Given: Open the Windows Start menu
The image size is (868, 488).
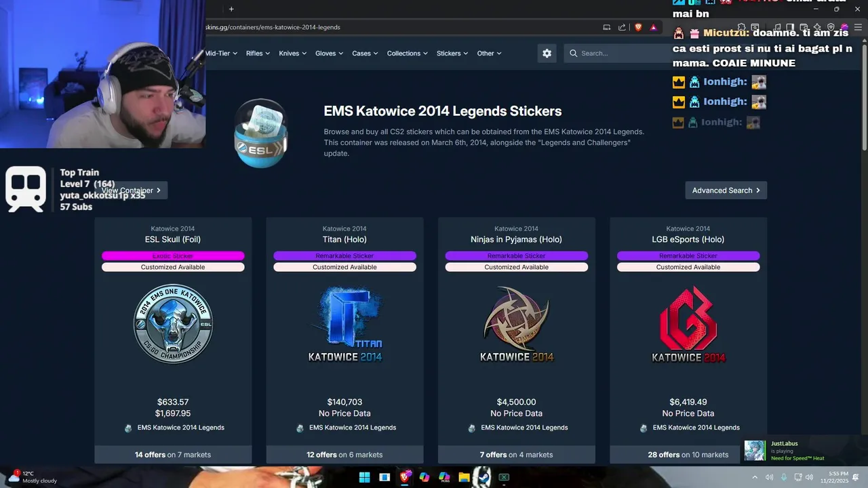Looking at the screenshot, I should 364,477.
